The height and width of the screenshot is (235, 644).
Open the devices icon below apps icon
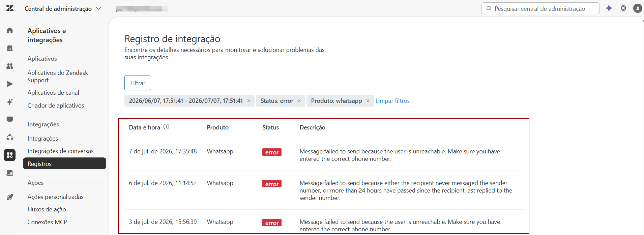pos(10,173)
